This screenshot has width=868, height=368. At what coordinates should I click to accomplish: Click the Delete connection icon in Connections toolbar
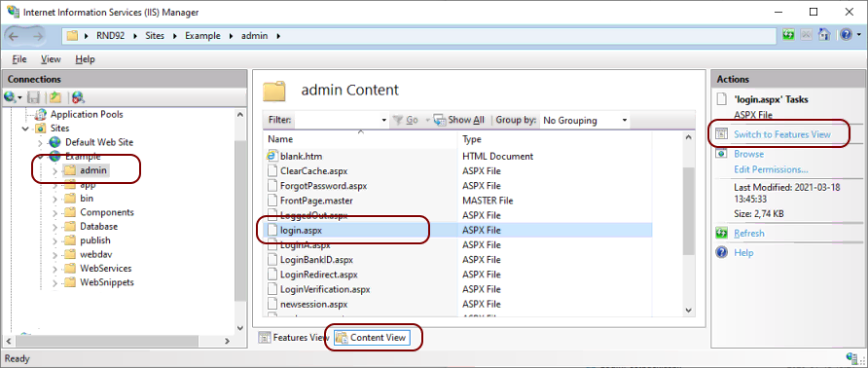click(x=78, y=97)
